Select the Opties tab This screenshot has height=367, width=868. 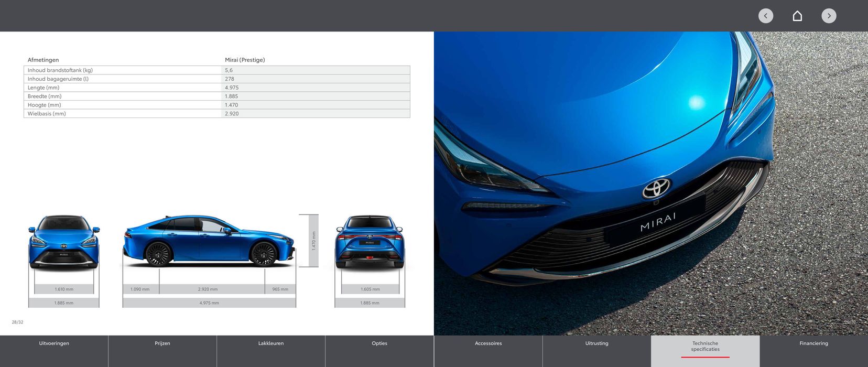click(x=379, y=344)
